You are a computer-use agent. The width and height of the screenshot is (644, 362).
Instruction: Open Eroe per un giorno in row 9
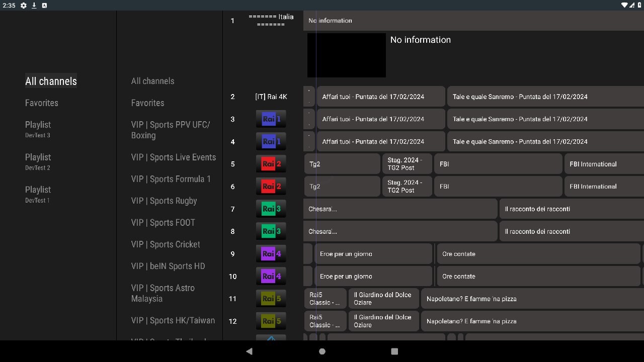point(373,254)
